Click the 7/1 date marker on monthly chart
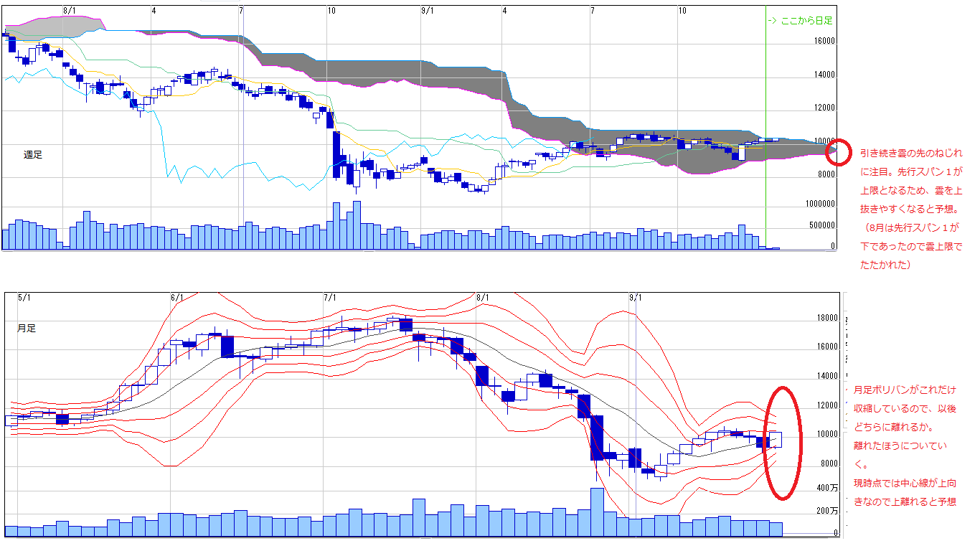Viewport: 980px width, 551px height. (330, 297)
